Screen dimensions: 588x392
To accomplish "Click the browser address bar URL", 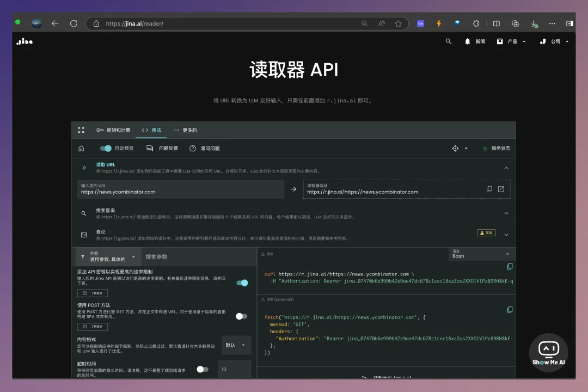I will click(134, 23).
